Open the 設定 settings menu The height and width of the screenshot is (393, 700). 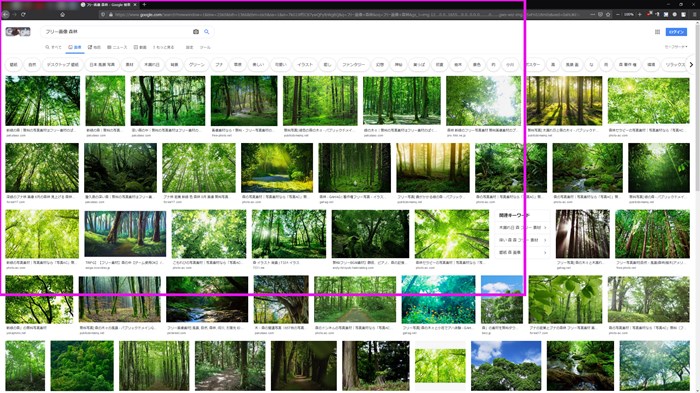[x=189, y=47]
